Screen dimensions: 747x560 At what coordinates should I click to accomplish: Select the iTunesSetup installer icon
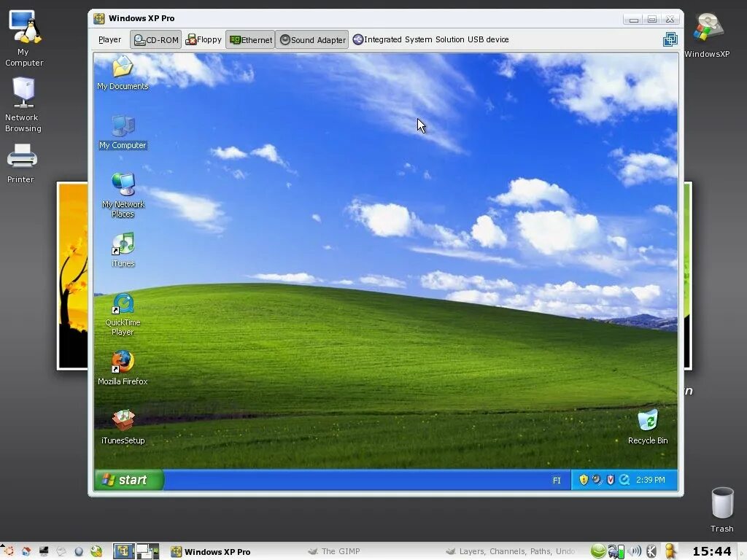pos(123,427)
